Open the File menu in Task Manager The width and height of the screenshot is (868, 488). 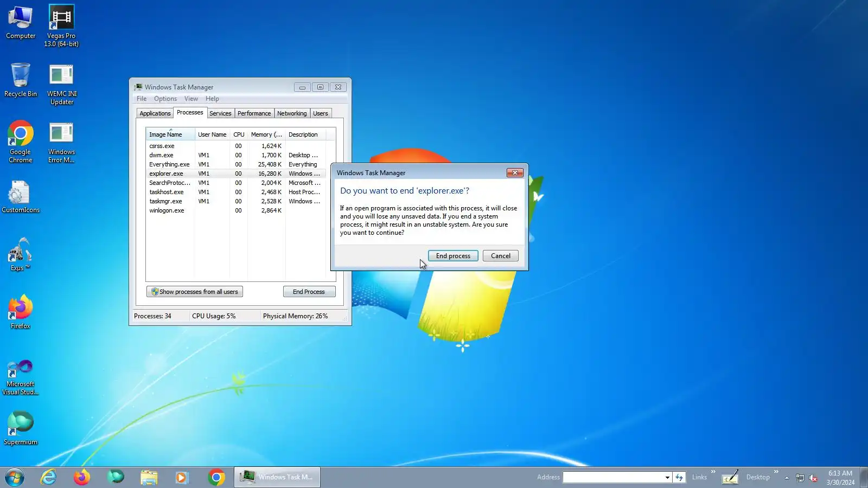[142, 99]
